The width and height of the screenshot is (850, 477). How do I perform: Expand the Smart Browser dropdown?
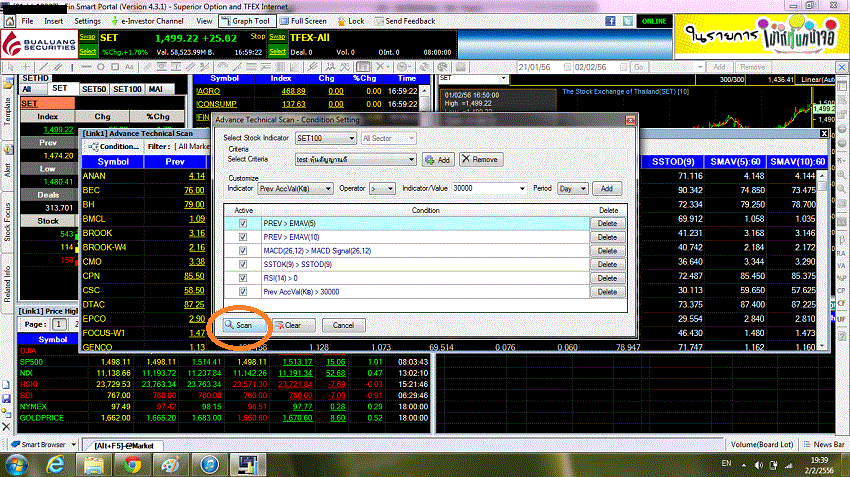[73, 444]
